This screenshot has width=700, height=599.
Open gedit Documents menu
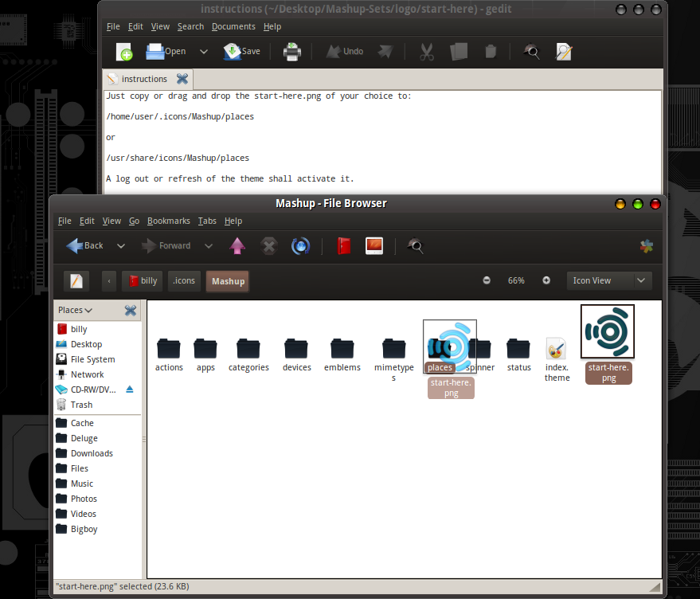[x=233, y=27]
